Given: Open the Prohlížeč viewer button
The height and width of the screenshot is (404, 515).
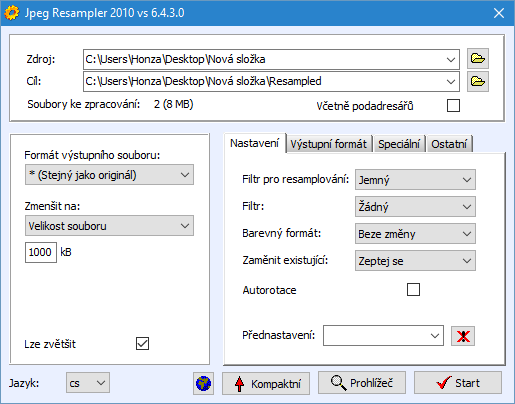Looking at the screenshot, I should coord(362,383).
